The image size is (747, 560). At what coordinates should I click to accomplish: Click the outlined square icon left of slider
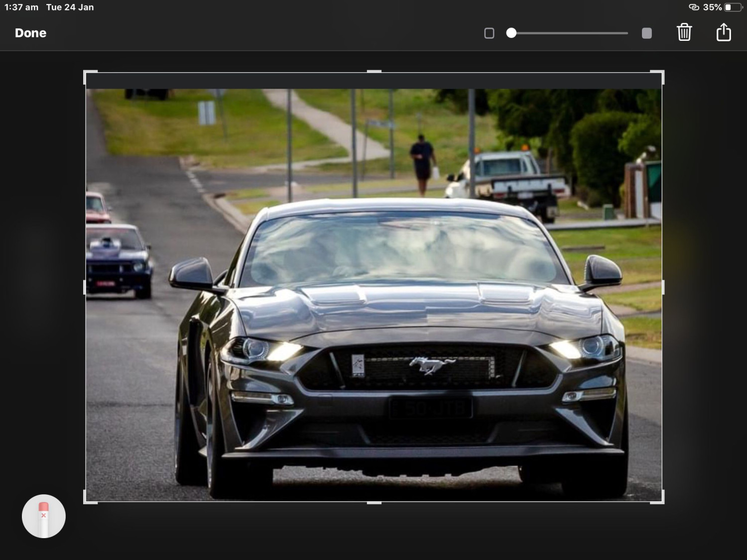489,33
